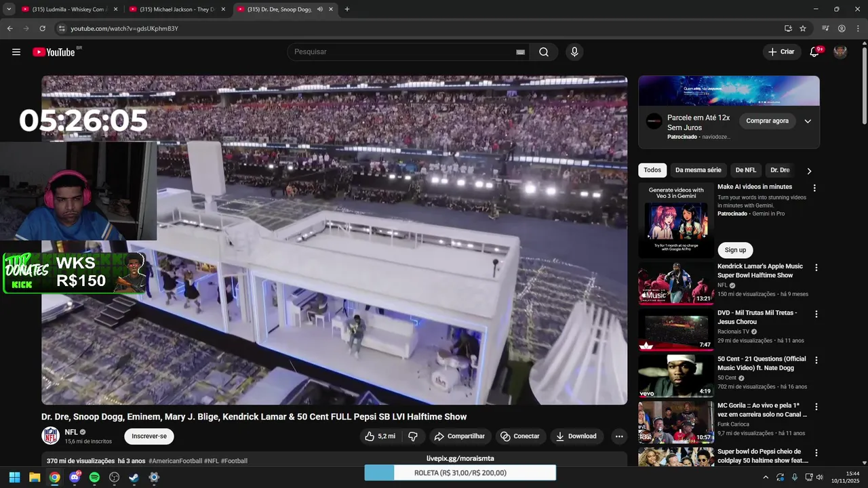Open File Explorer from taskbar
The height and width of the screenshot is (488, 868).
point(35,477)
